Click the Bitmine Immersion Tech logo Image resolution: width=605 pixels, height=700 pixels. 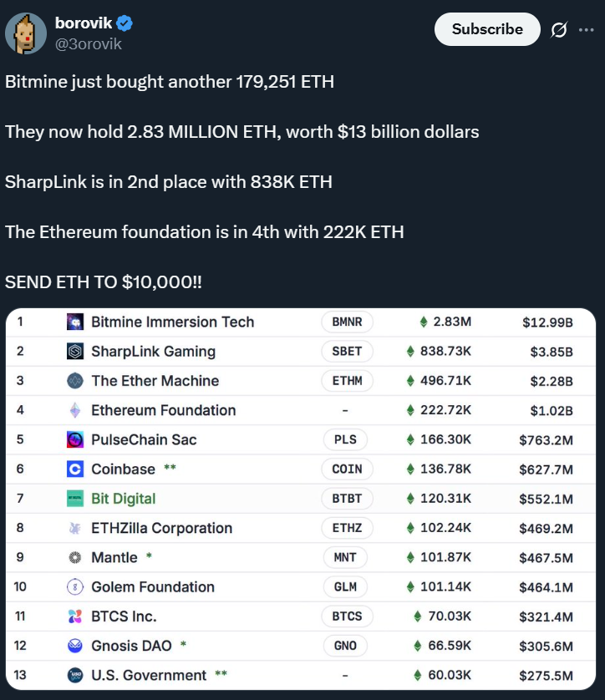point(75,322)
